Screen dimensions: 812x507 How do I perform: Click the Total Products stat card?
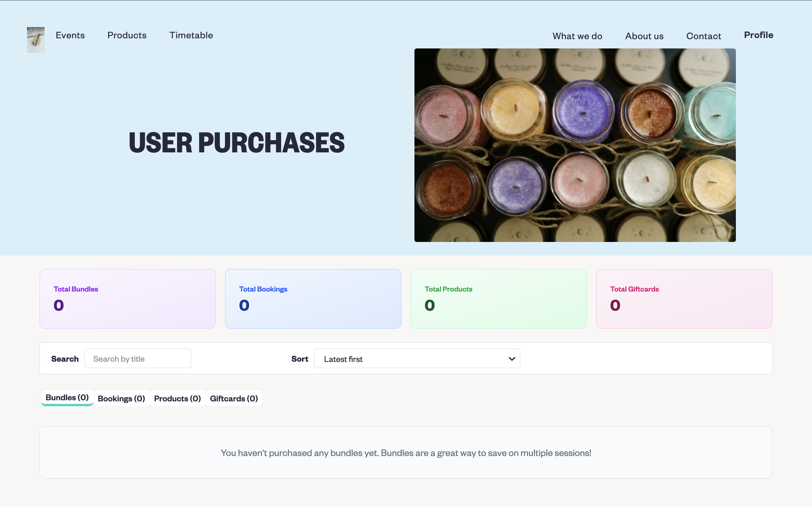[x=498, y=299]
